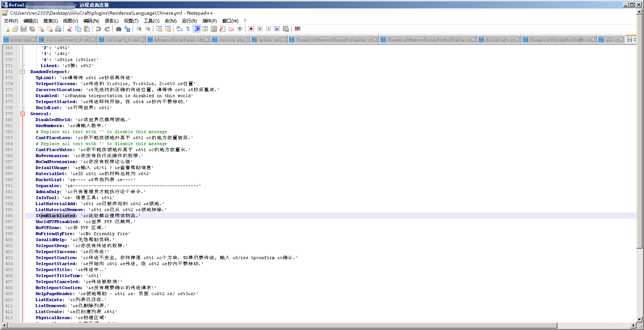Zoom out of the editor text

coord(148,29)
